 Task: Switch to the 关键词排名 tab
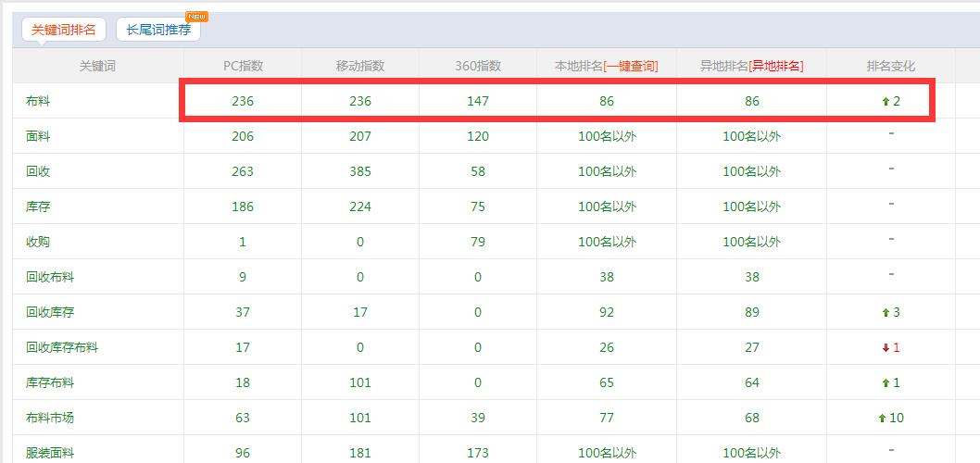63,30
